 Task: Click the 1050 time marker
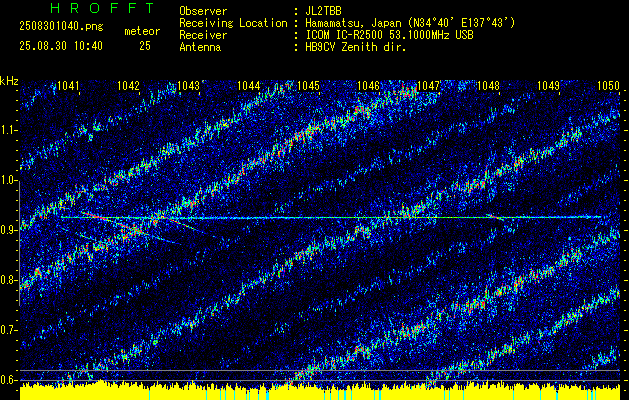pos(608,85)
